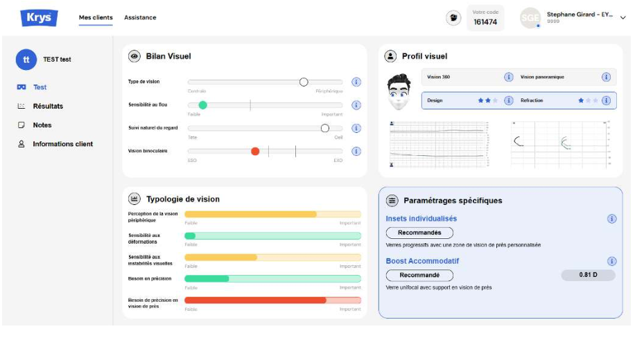Viewport: 644px width, 340px height.
Task: Switch to the Mes clients tab
Action: [x=96, y=17]
